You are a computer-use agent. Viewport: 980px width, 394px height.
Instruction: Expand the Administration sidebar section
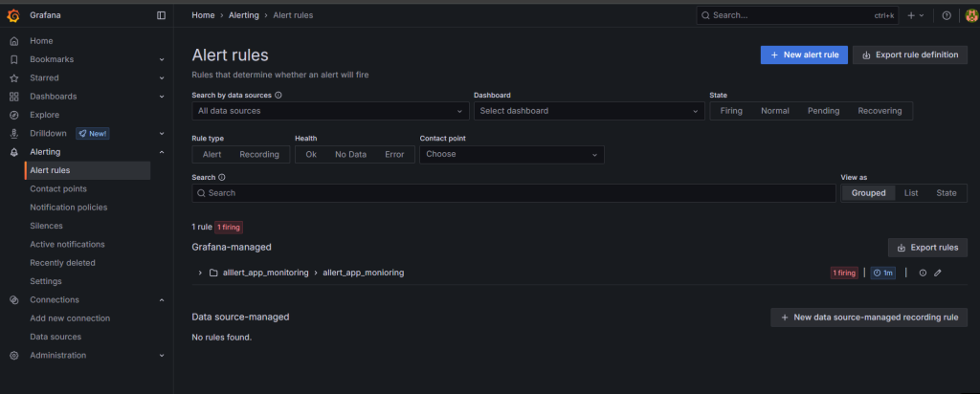161,356
